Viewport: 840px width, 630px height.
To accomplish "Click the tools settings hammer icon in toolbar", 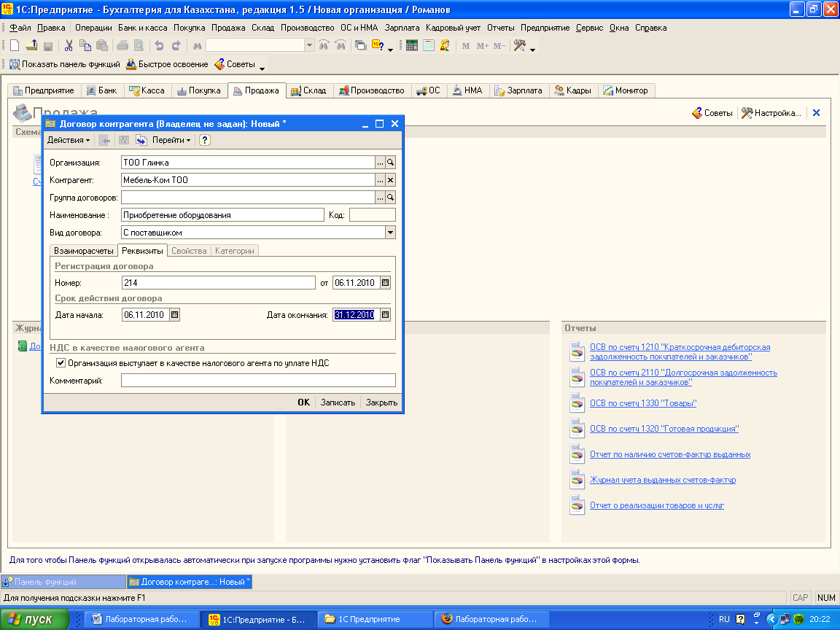I will pos(520,45).
